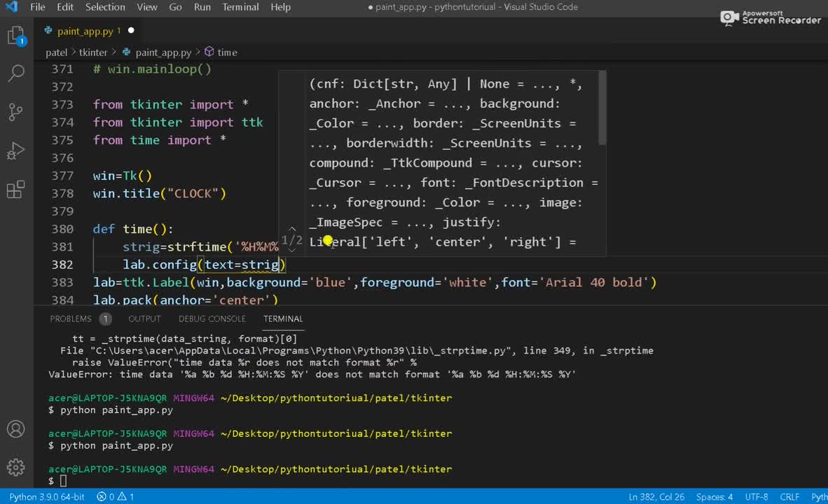Viewport: 828px width, 504px height.
Task: Click the tkinter breadcrumb folder
Action: tap(93, 52)
